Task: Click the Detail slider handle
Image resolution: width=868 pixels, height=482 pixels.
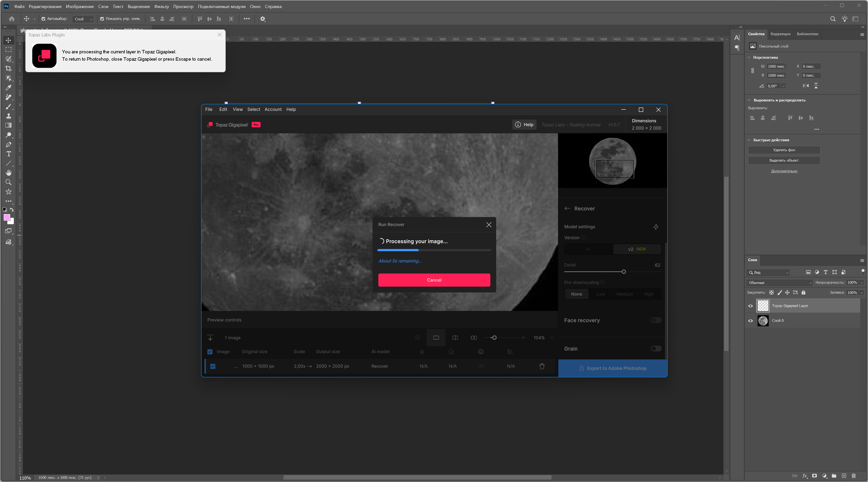Action: 624,272
